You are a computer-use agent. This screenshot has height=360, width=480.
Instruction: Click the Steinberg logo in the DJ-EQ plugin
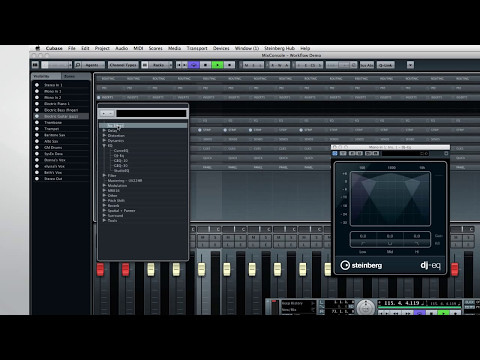click(361, 265)
